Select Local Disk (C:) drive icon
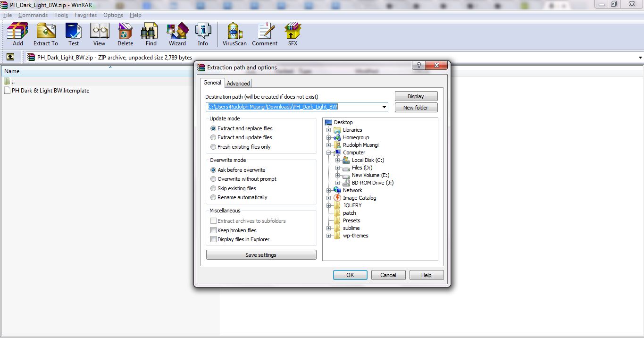Image resolution: width=644 pixels, height=338 pixels. [x=346, y=160]
